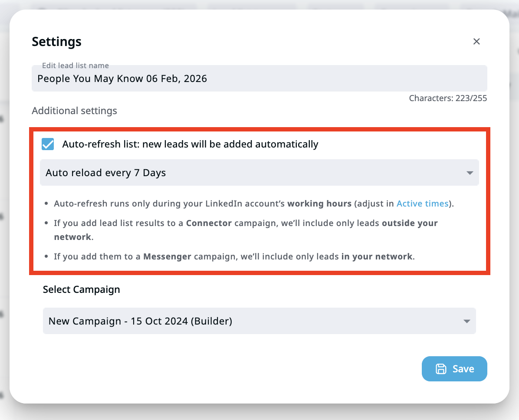Viewport: 519px width, 420px height.
Task: Click the Edit lead list name field
Action: (x=259, y=79)
